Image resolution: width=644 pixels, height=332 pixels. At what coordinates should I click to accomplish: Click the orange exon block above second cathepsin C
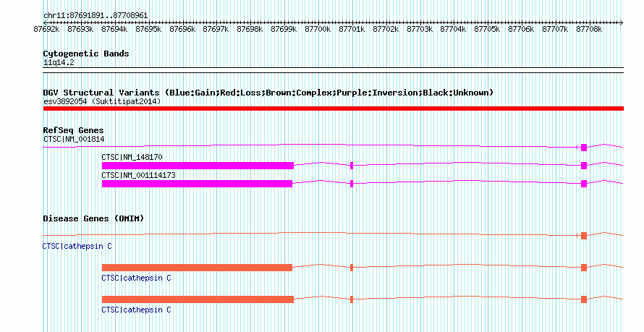pos(197,268)
